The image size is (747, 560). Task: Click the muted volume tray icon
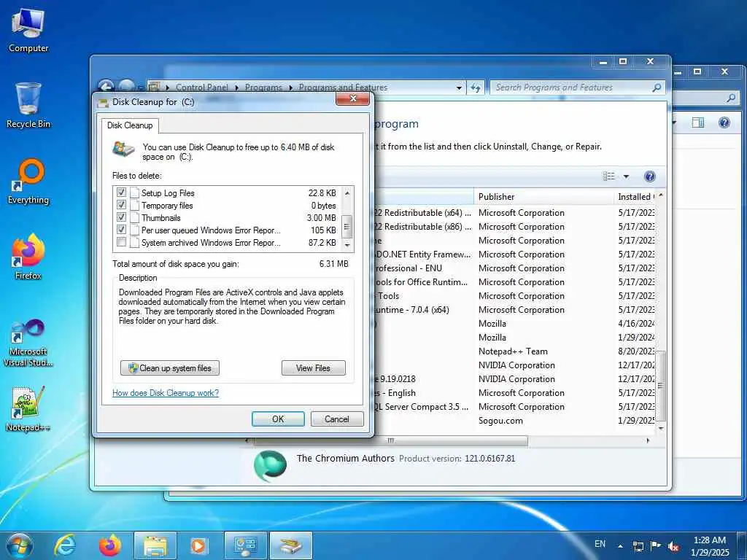(x=673, y=545)
